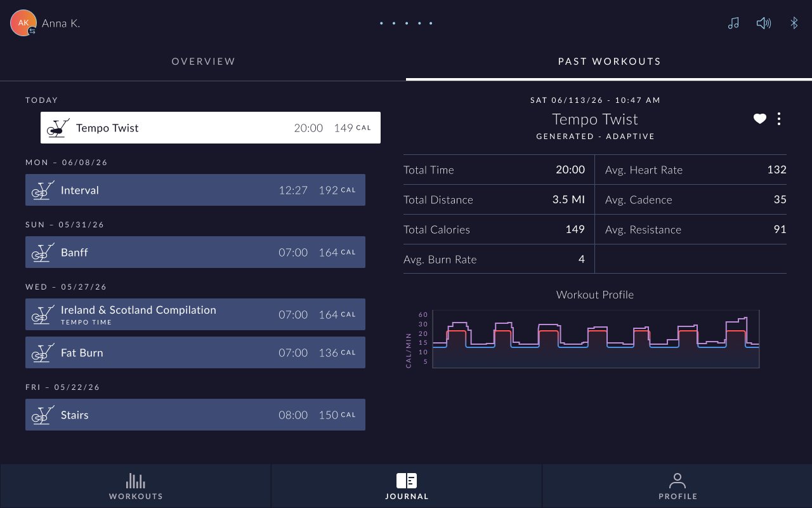Click the WED – 05/27/26 date header
Viewport: 812px width, 508px height.
(x=66, y=286)
